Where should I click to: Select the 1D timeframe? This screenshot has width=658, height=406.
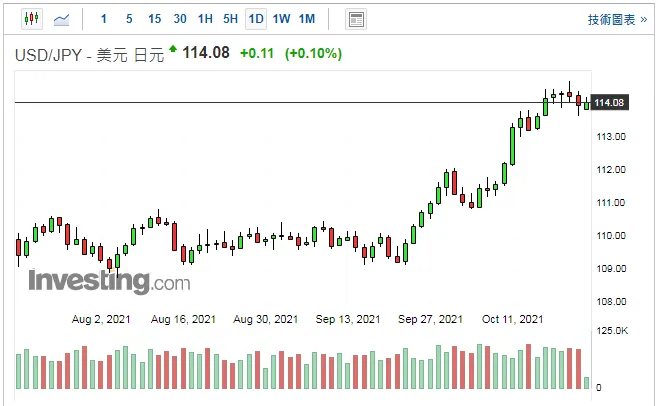coord(256,19)
